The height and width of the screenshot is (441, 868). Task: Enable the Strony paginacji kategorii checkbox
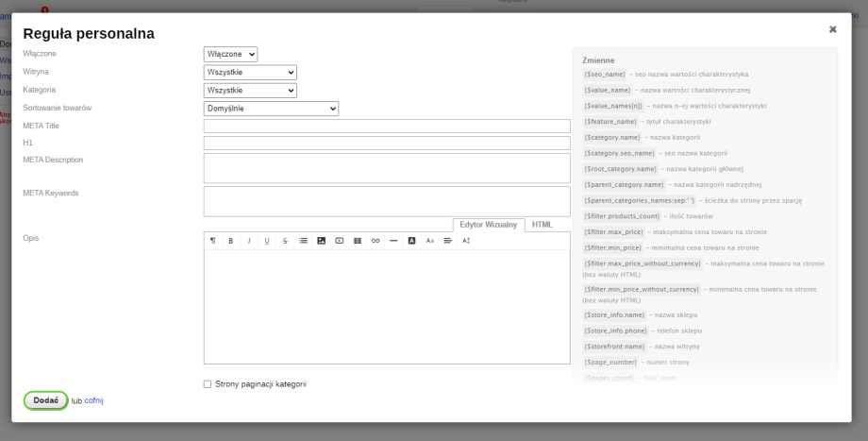point(208,384)
